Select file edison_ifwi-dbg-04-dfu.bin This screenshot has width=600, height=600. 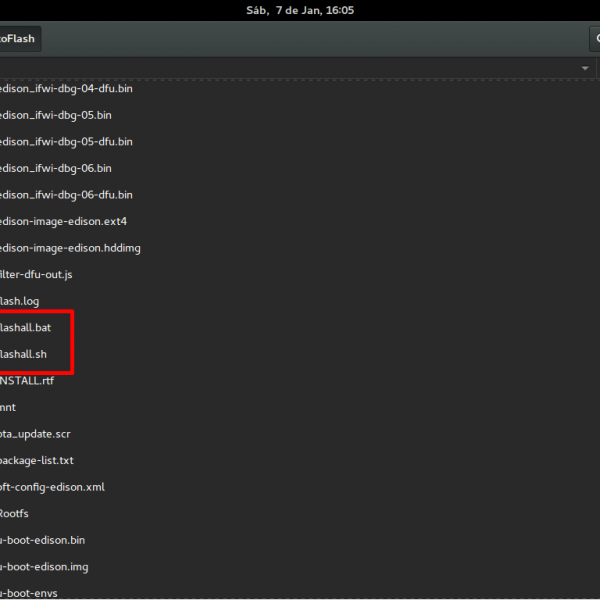(x=66, y=89)
